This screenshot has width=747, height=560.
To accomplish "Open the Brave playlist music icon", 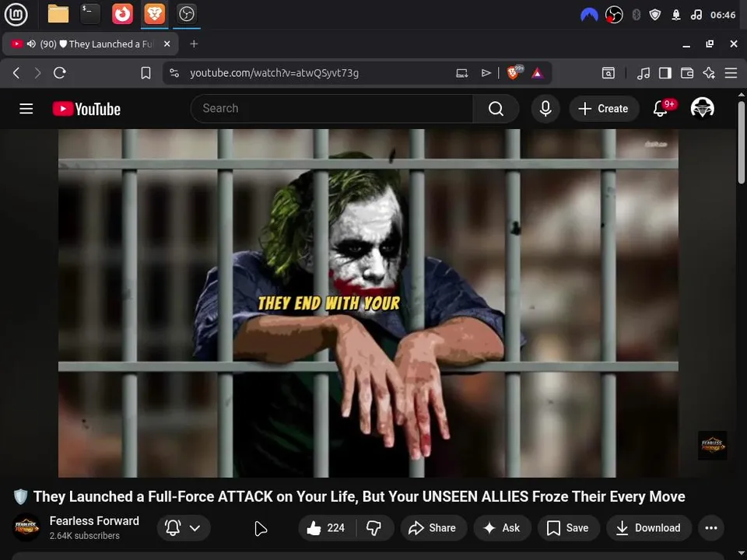I will click(x=644, y=73).
